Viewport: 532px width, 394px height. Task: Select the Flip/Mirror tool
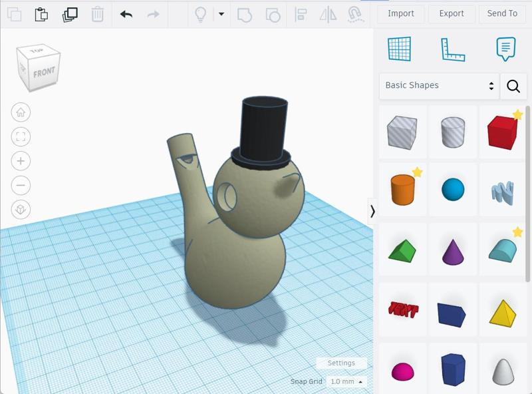pyautogui.click(x=328, y=14)
